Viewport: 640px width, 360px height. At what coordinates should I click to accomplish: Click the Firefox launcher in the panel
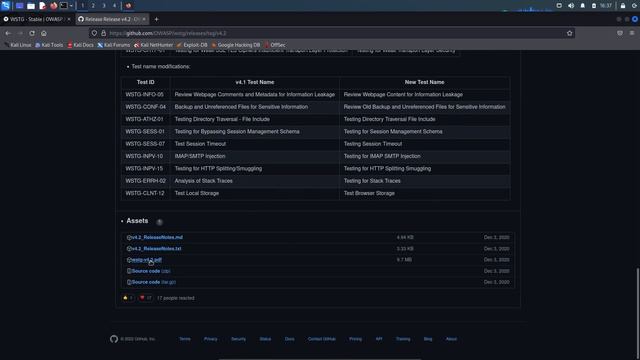coord(53,6)
